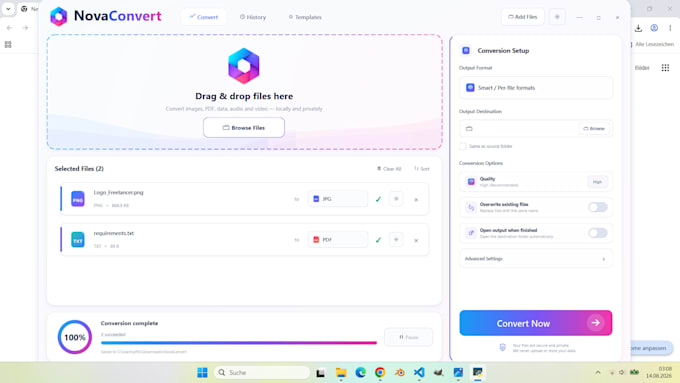Remove requirements.txt from the file list
Image resolution: width=680 pixels, height=383 pixels.
[x=416, y=240]
